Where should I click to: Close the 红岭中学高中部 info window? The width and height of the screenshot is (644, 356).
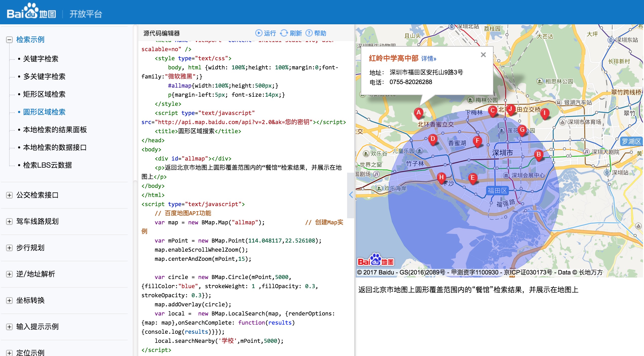click(x=483, y=55)
